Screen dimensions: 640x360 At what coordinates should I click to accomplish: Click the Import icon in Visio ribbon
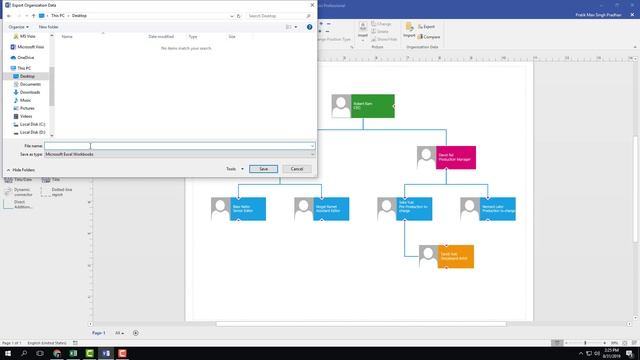click(x=409, y=30)
